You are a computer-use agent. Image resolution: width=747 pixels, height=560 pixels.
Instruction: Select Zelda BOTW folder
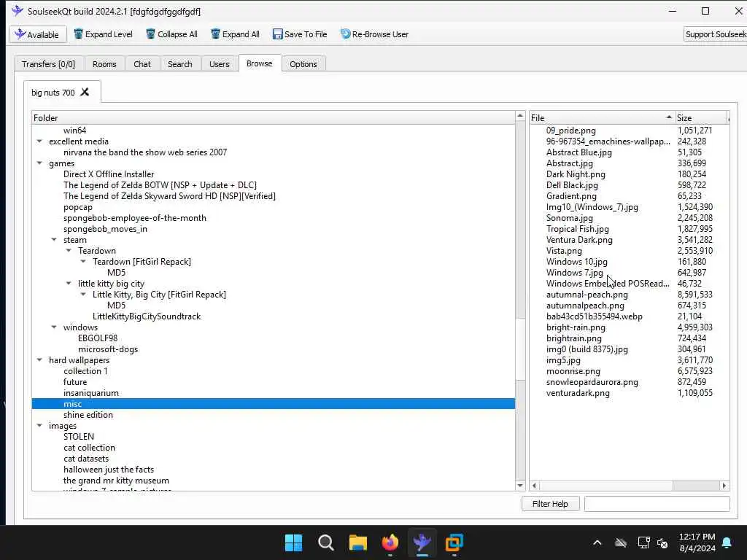tap(160, 185)
